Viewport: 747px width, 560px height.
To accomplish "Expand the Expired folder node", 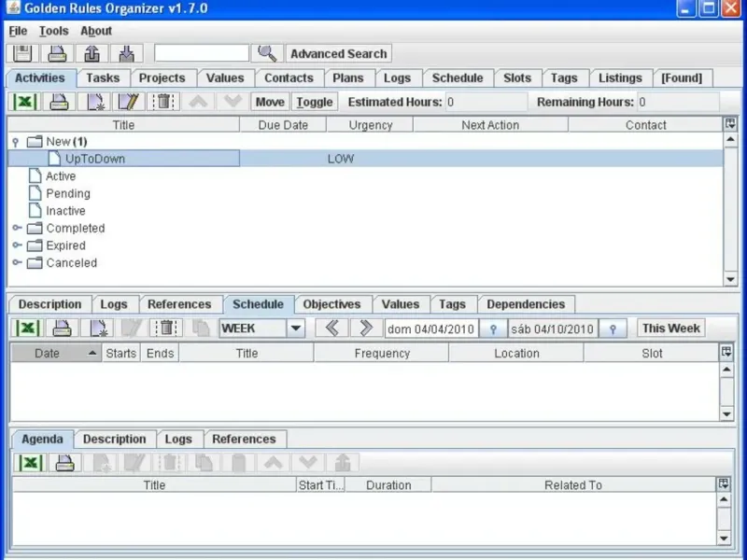I will (x=17, y=245).
